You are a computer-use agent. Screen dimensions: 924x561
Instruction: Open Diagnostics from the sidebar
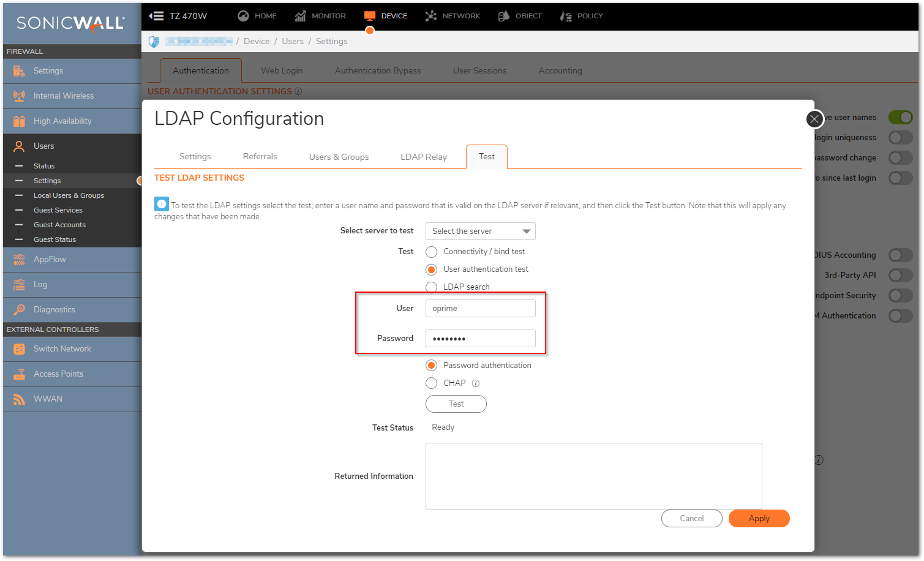point(54,309)
